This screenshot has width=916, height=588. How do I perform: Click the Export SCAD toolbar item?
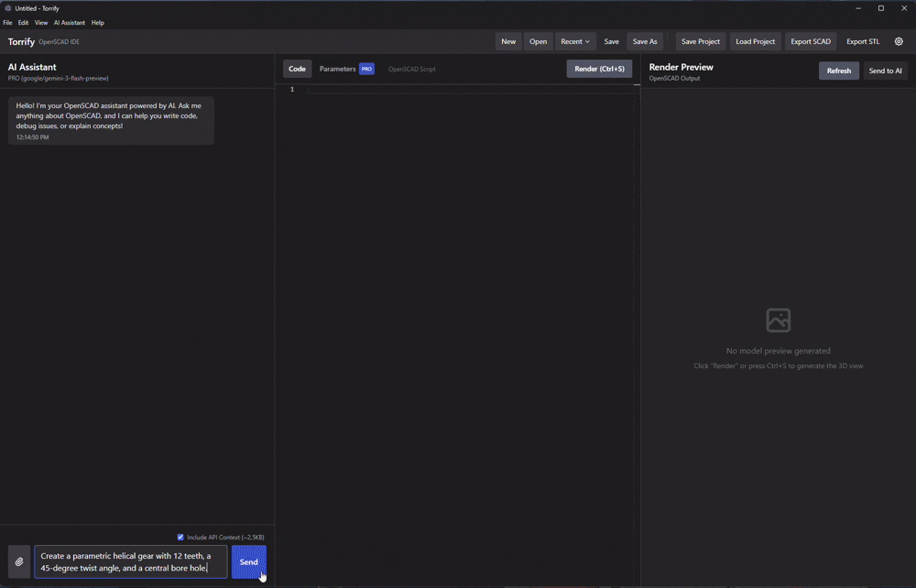coord(810,41)
